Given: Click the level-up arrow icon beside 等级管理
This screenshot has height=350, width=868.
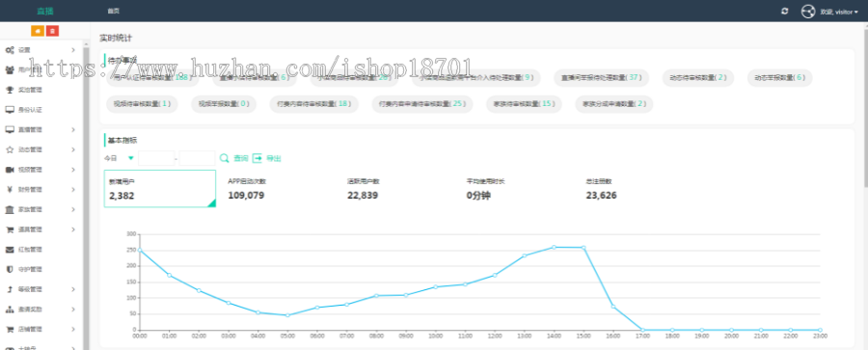Looking at the screenshot, I should point(10,289).
